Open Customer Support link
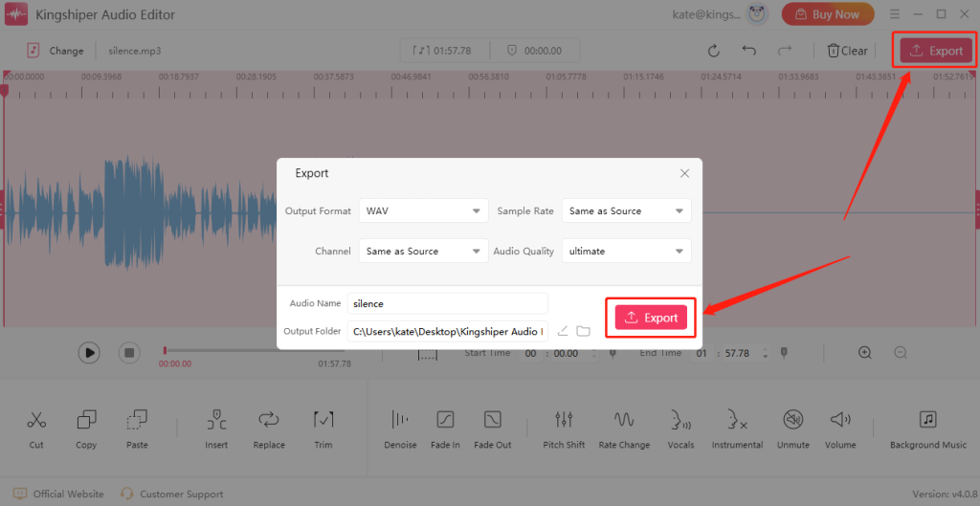 (172, 494)
